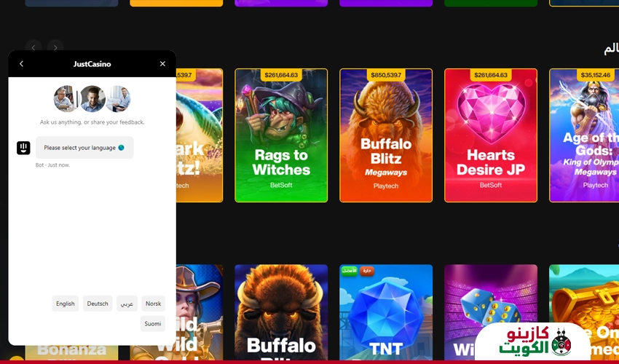This screenshot has height=364, width=619.
Task: Open Buffalo Blitz Megaways game tile
Action: (x=386, y=138)
